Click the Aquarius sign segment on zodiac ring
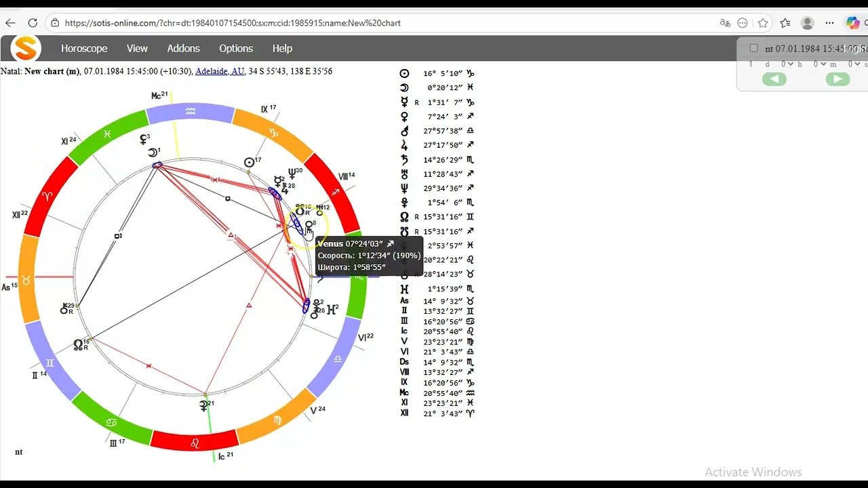Screen dimensions: 868x488 pyautogui.click(x=190, y=112)
